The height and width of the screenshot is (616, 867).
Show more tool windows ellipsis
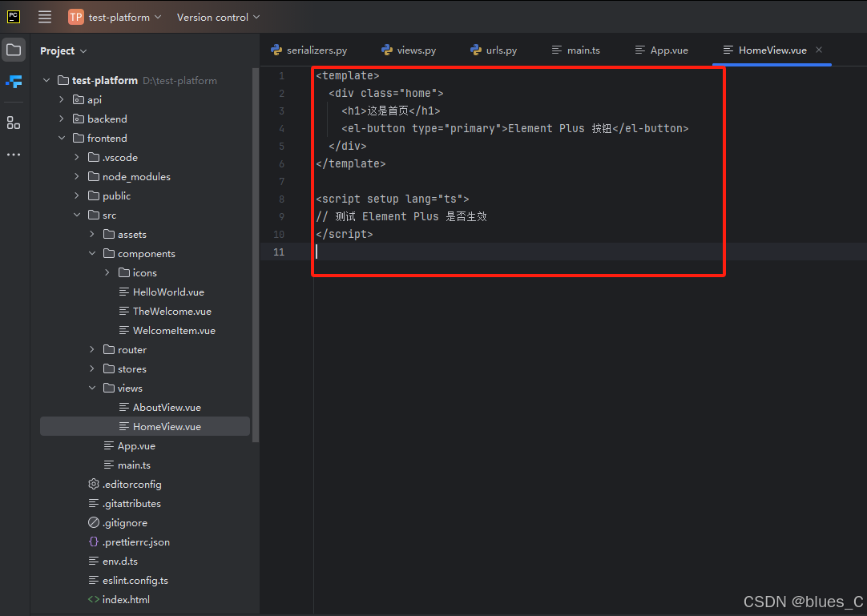pyautogui.click(x=14, y=155)
